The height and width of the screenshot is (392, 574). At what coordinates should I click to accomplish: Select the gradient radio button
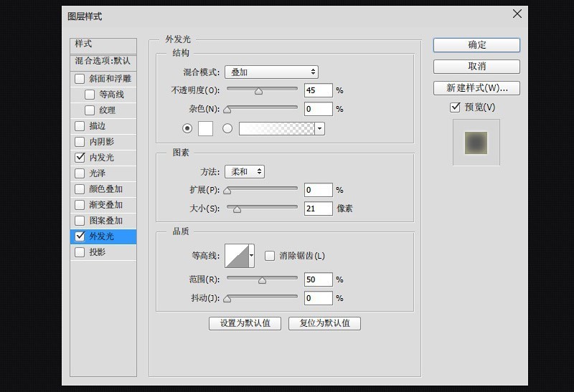[227, 128]
